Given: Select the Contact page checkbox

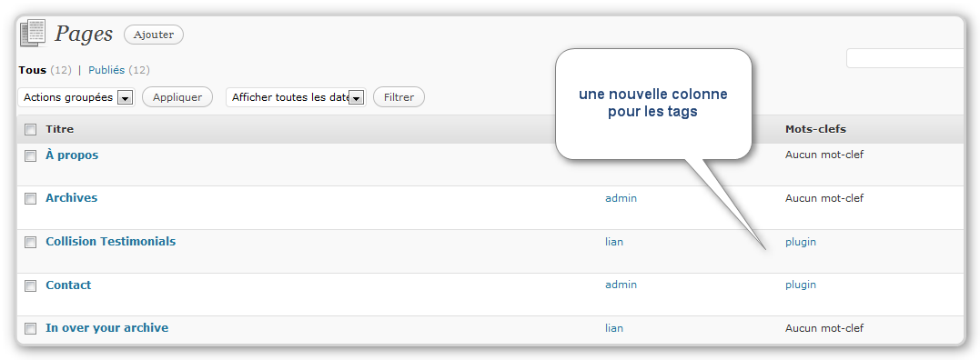Looking at the screenshot, I should (31, 285).
